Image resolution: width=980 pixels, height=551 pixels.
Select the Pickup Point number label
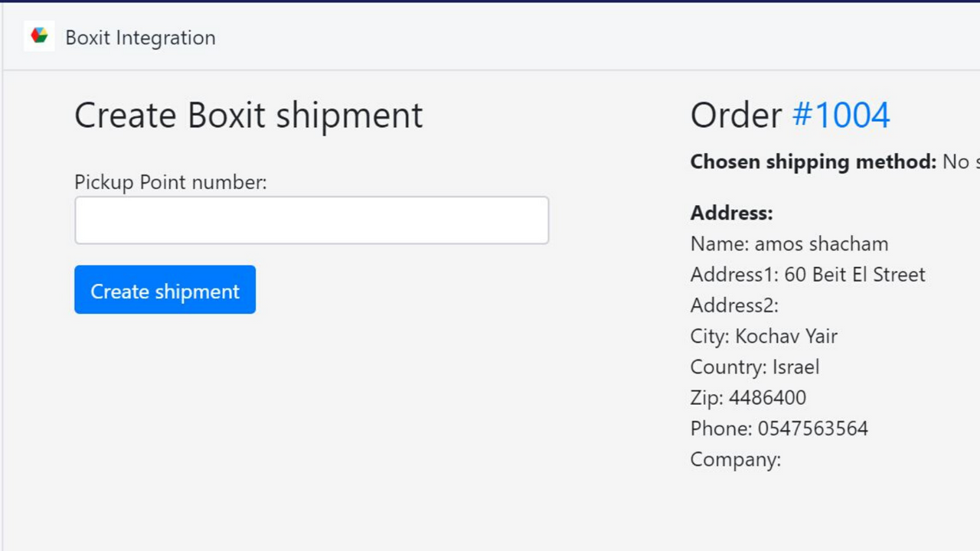point(170,182)
